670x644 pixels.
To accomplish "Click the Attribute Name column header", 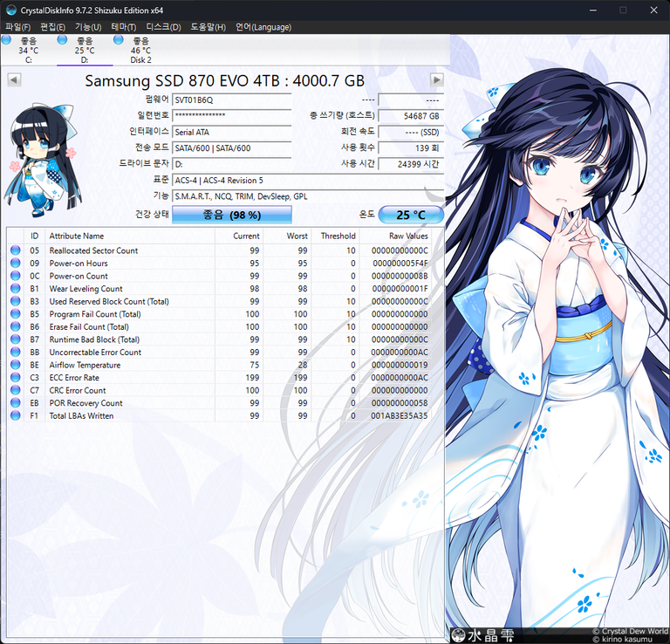I will 130,236.
